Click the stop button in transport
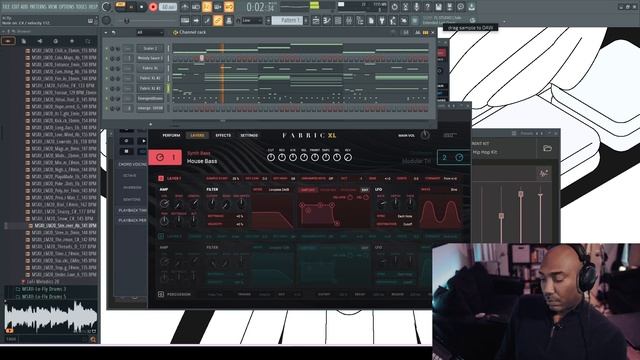Viewport: 640px width, 360px height. (142, 7)
